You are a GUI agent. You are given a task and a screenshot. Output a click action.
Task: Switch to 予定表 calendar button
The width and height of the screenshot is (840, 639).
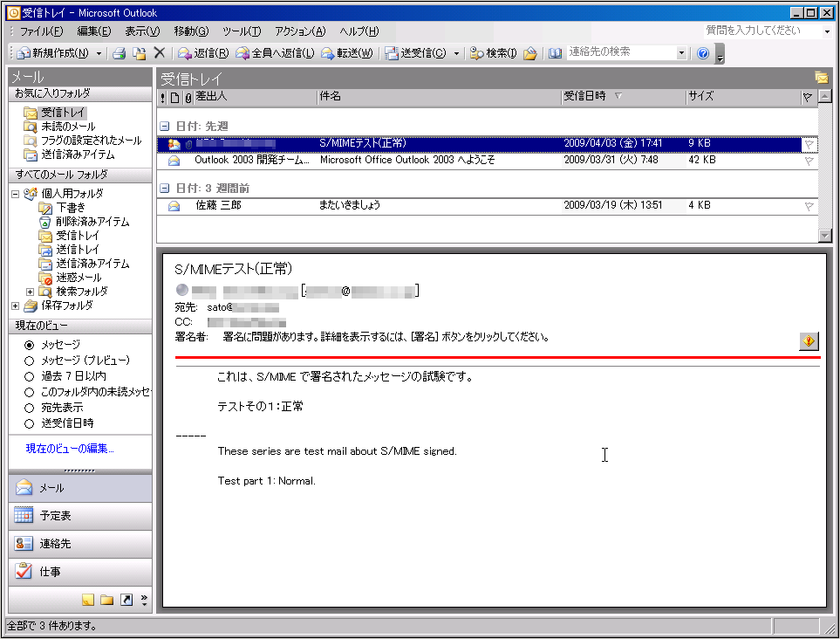tap(80, 516)
